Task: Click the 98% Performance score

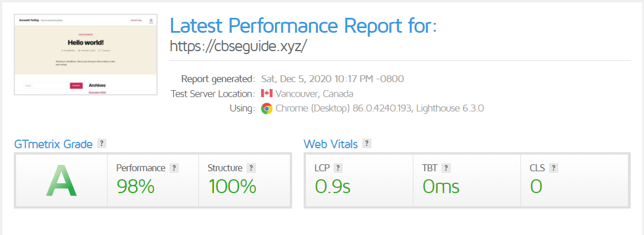Action: (x=135, y=186)
